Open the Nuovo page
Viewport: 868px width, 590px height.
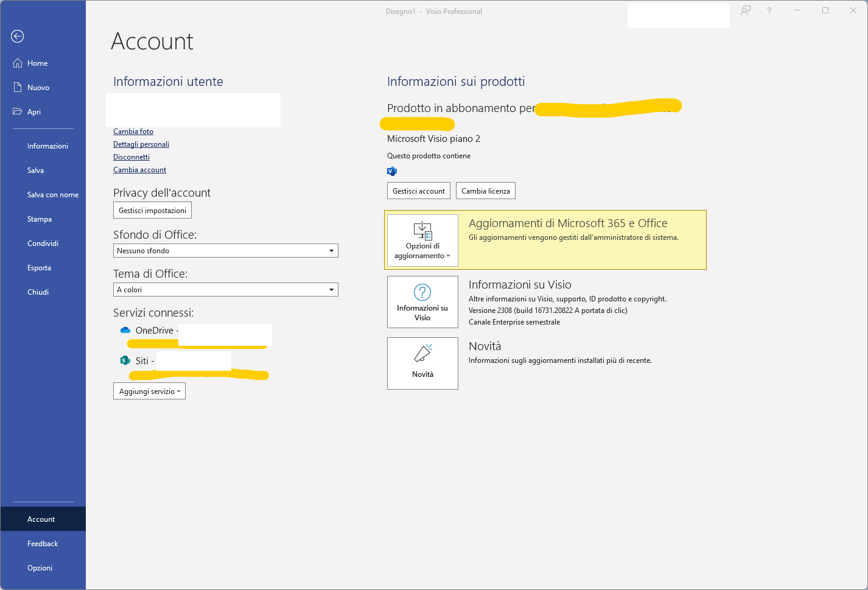pyautogui.click(x=43, y=88)
